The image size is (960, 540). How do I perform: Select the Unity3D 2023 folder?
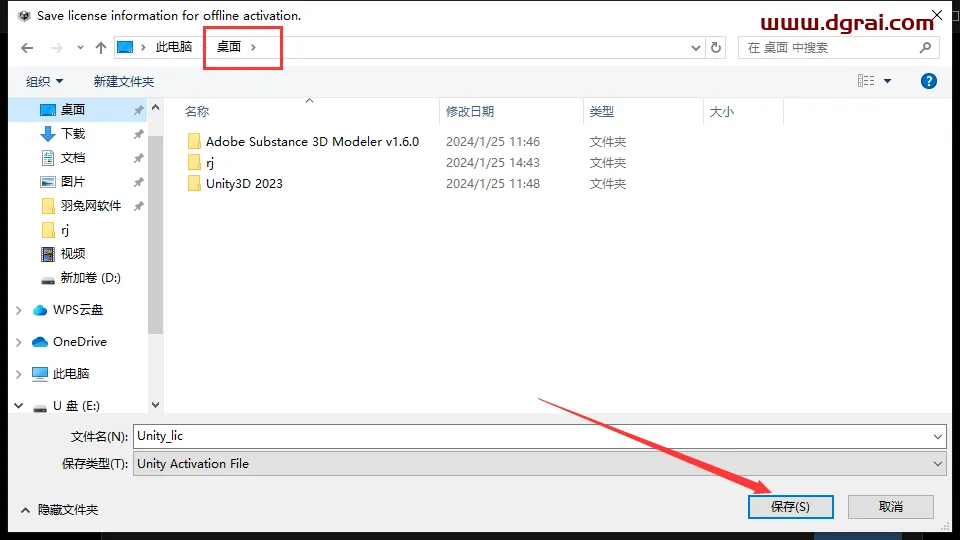pos(244,184)
